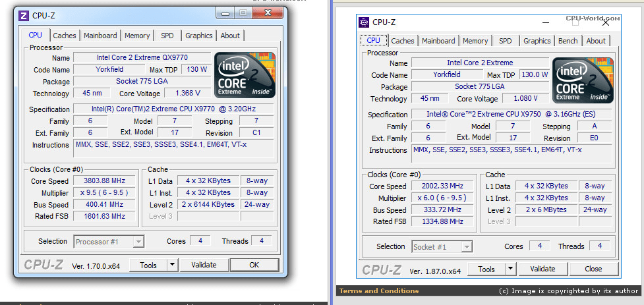The width and height of the screenshot is (644, 305).
Task: Minimize the left CPU-Z window
Action: (x=225, y=13)
